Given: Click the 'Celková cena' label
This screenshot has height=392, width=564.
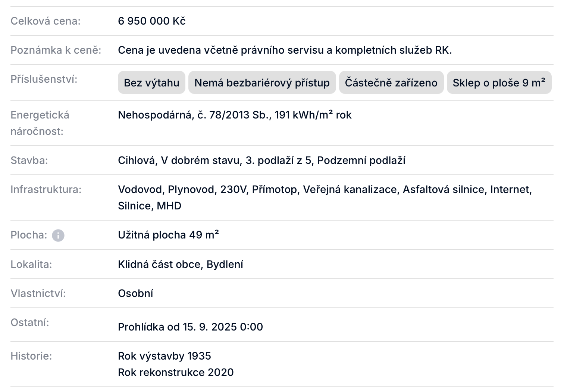Looking at the screenshot, I should tap(46, 21).
